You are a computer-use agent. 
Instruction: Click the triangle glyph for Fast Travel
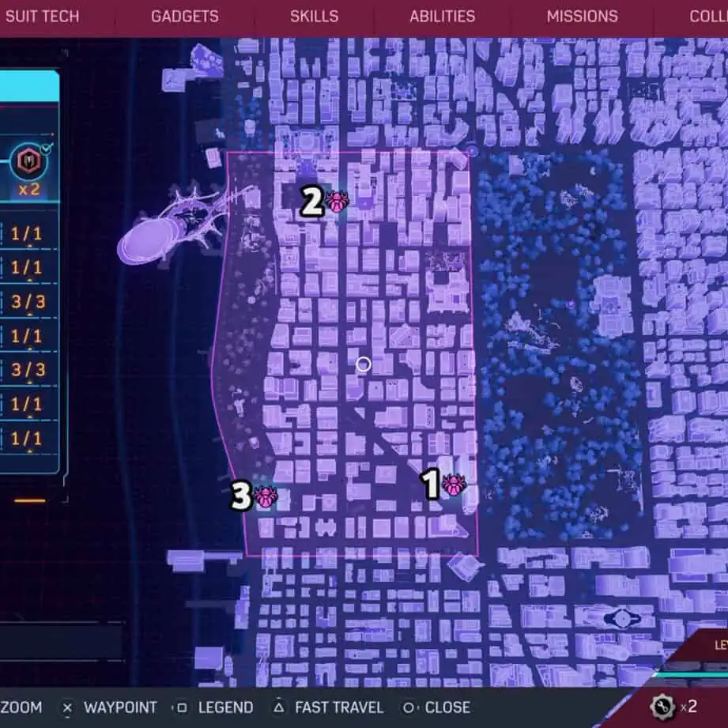tap(278, 707)
